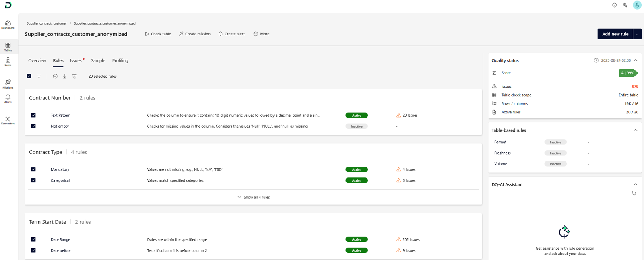Screen dimensions: 644x260
Task: Click the Create alert button
Action: coord(231,34)
